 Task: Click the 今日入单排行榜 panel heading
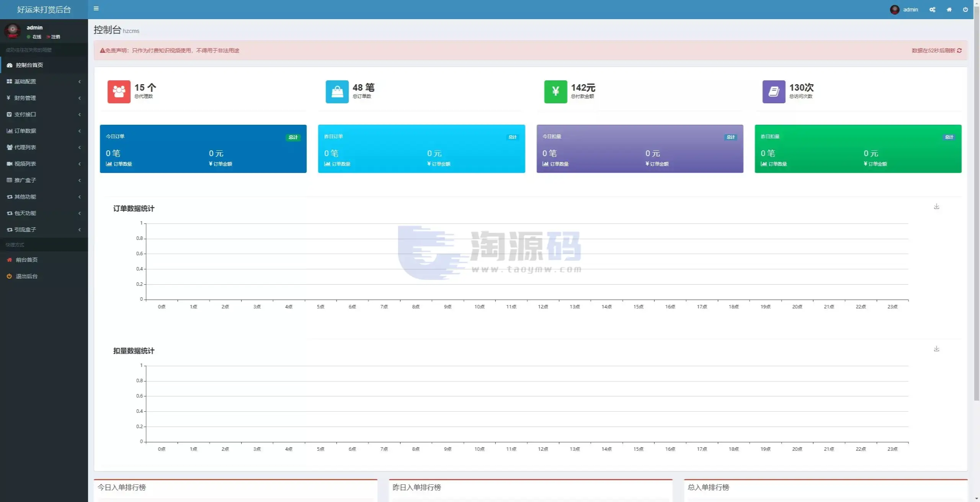122,487
